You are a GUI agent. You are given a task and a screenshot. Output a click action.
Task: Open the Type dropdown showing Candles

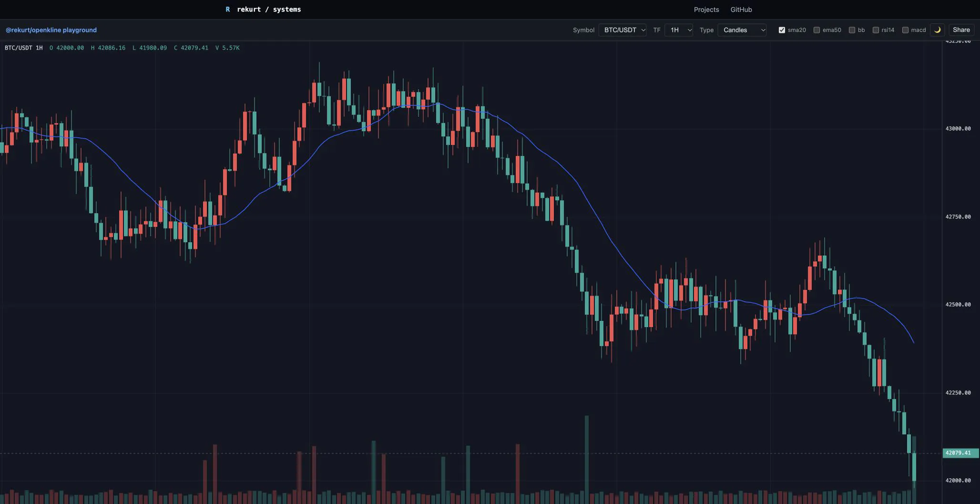[742, 30]
